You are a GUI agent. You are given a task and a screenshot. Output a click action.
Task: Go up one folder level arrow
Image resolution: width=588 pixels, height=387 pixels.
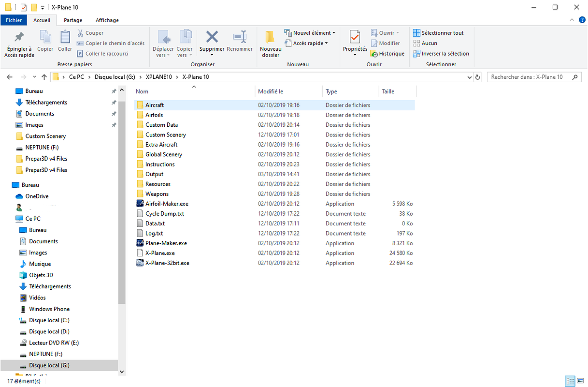44,77
